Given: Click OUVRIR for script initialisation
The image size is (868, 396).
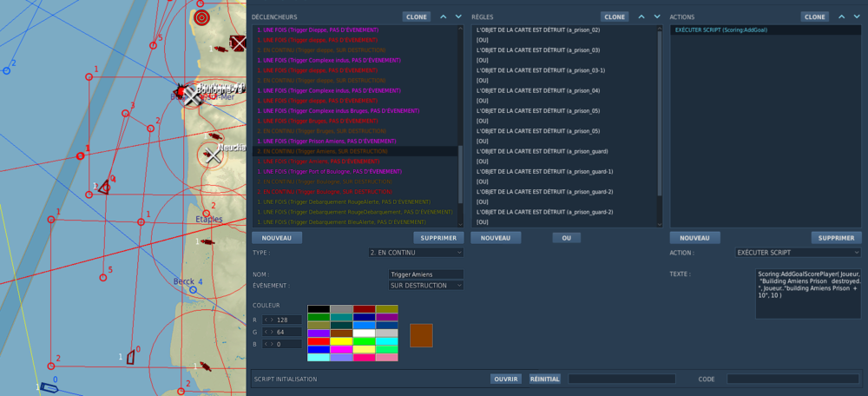Looking at the screenshot, I should pyautogui.click(x=506, y=379).
